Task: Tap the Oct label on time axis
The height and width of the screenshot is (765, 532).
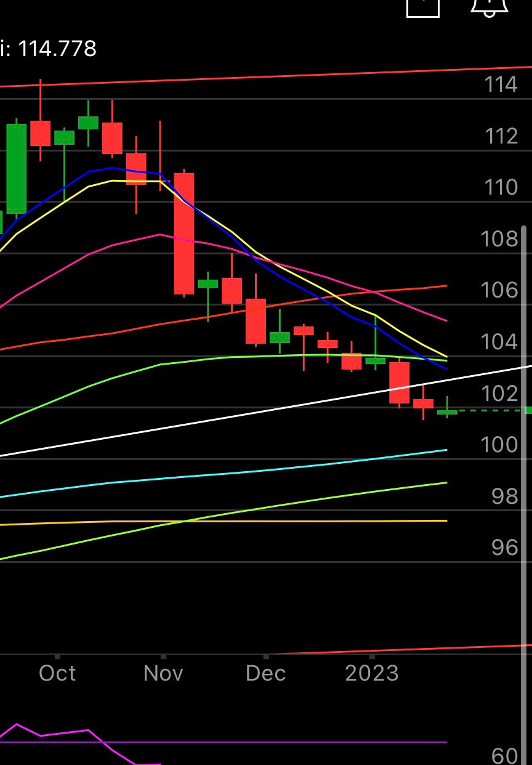Action: click(x=57, y=673)
